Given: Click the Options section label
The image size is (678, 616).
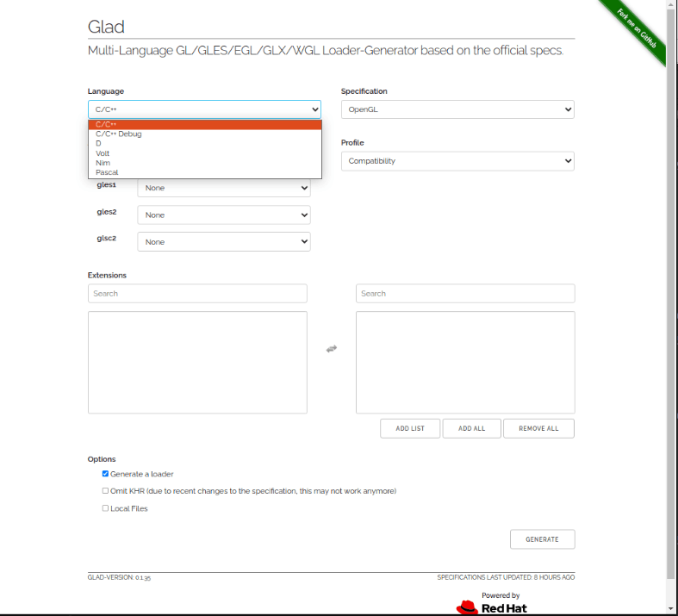Looking at the screenshot, I should pos(102,459).
